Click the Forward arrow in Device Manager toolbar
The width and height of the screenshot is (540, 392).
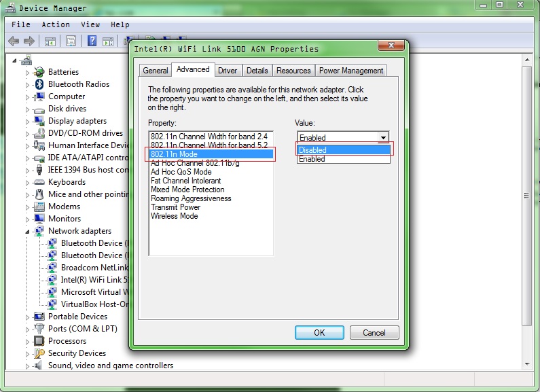[29, 41]
